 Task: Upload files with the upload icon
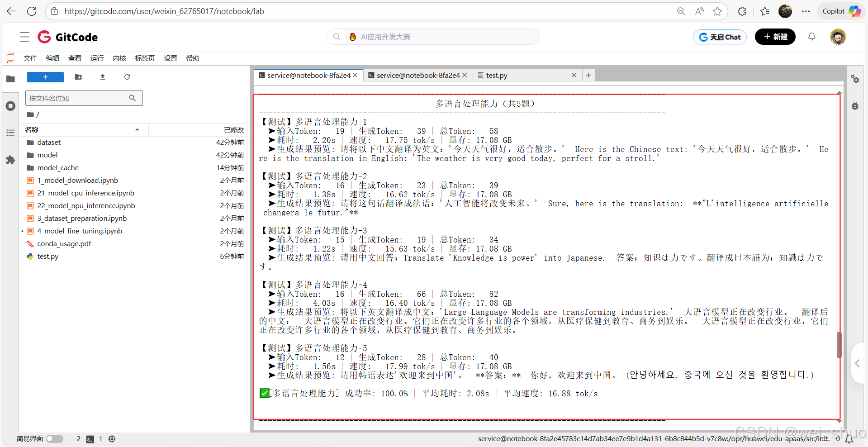pyautogui.click(x=103, y=77)
